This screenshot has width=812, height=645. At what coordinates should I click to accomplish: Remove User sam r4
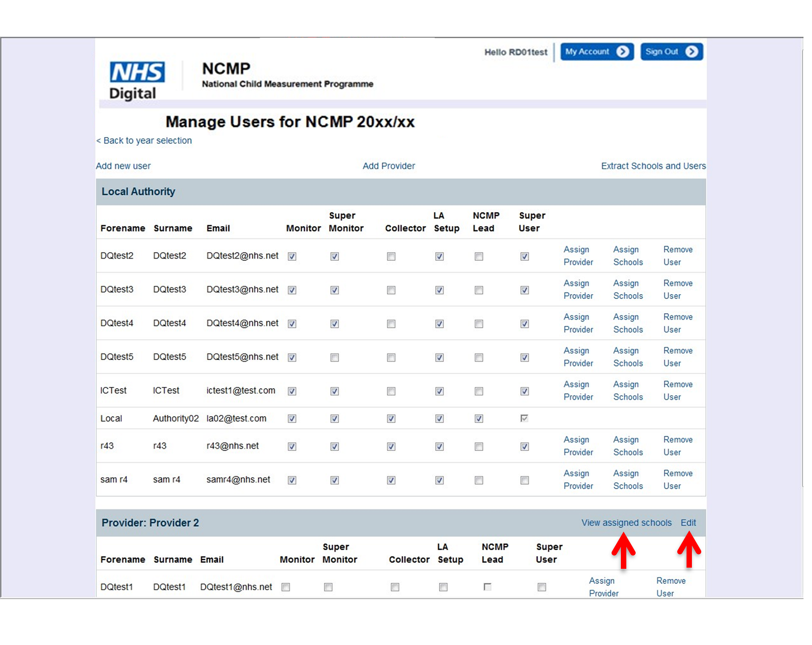pyautogui.click(x=678, y=480)
